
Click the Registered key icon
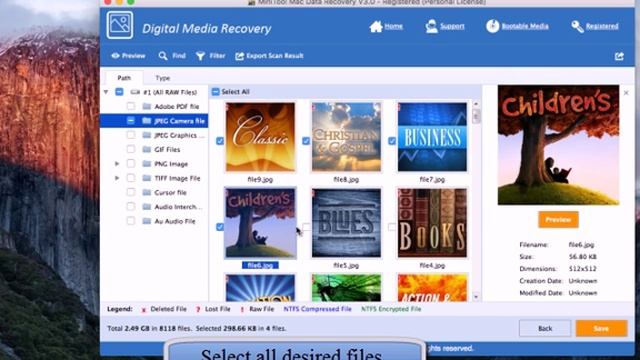click(x=577, y=27)
